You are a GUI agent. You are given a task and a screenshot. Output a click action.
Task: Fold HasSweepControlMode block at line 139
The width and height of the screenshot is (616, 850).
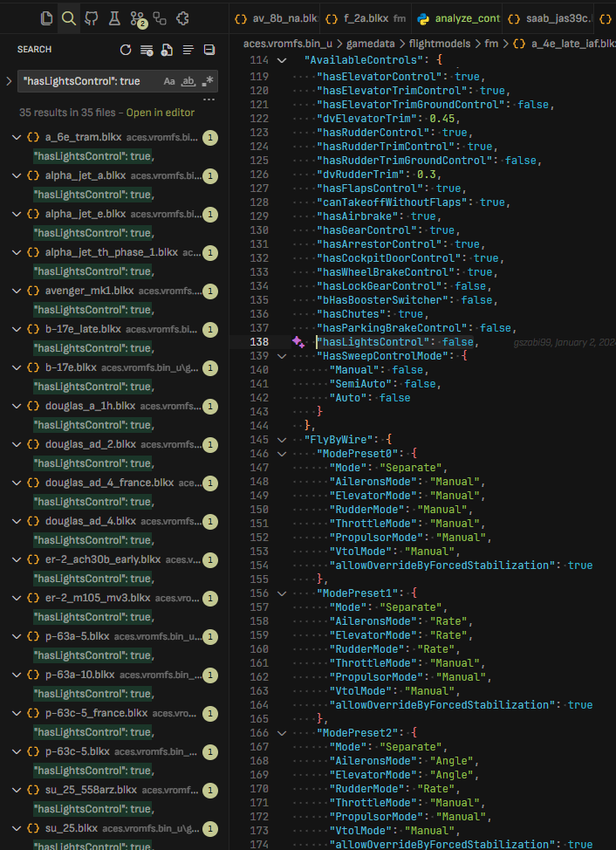[282, 356]
